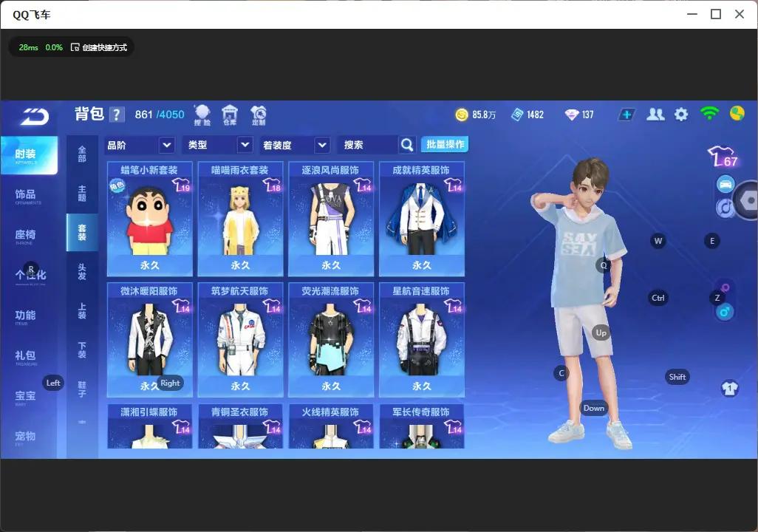Open the 捏脸 face editor icon
The height and width of the screenshot is (532, 758).
pyautogui.click(x=202, y=115)
